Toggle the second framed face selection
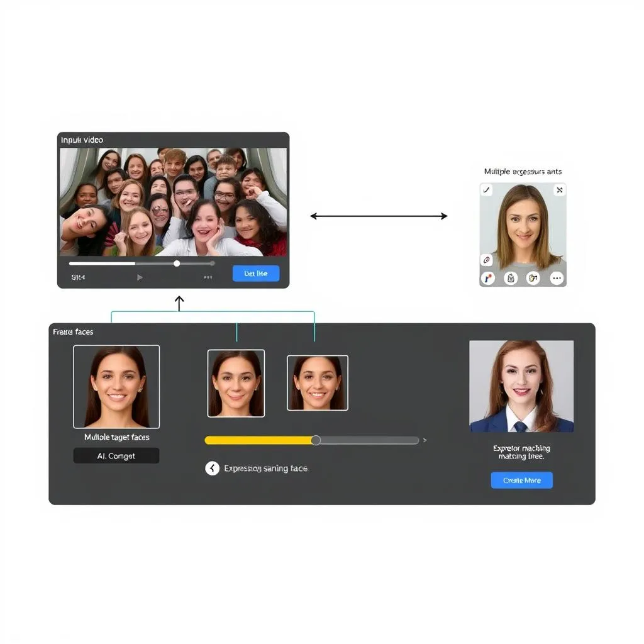644x644 pixels. tap(317, 382)
